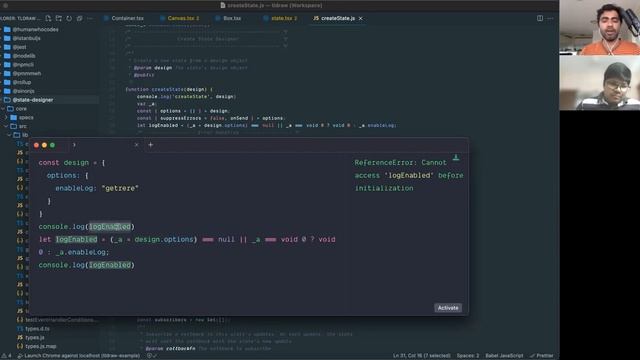The width and height of the screenshot is (640, 360).
Task: Click the warnings count in status bar
Action: [x=7, y=356]
